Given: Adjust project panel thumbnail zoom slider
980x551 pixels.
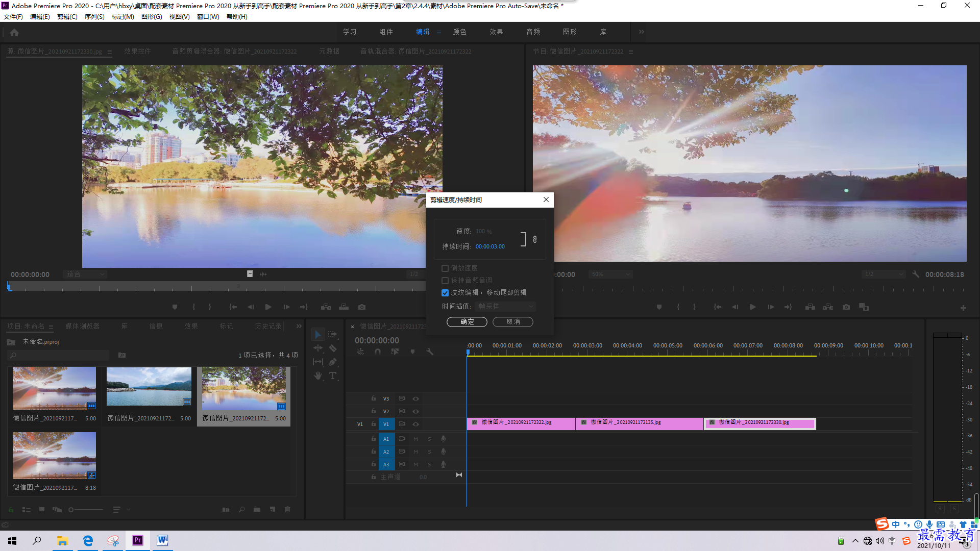Looking at the screenshot, I should click(86, 510).
